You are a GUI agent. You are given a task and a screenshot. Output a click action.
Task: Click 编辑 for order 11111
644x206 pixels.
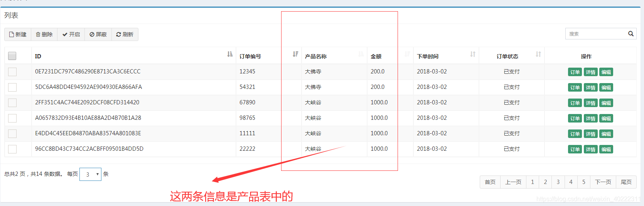click(606, 134)
